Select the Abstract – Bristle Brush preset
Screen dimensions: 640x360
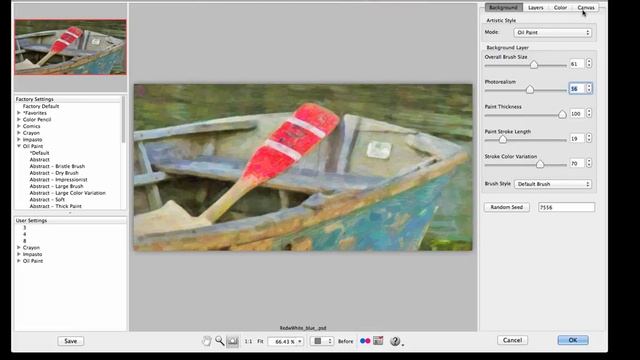(x=57, y=166)
